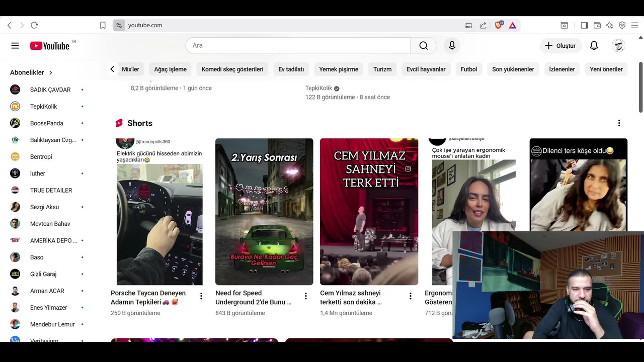Image resolution: width=644 pixels, height=362 pixels.
Task: Open the account avatar menu
Action: [x=618, y=46]
